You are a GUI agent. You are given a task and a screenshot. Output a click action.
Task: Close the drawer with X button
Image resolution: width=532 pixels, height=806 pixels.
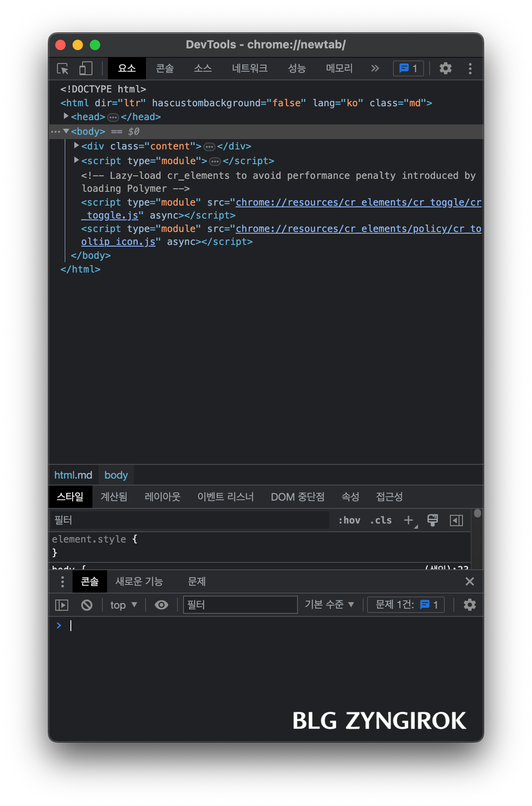coord(470,582)
